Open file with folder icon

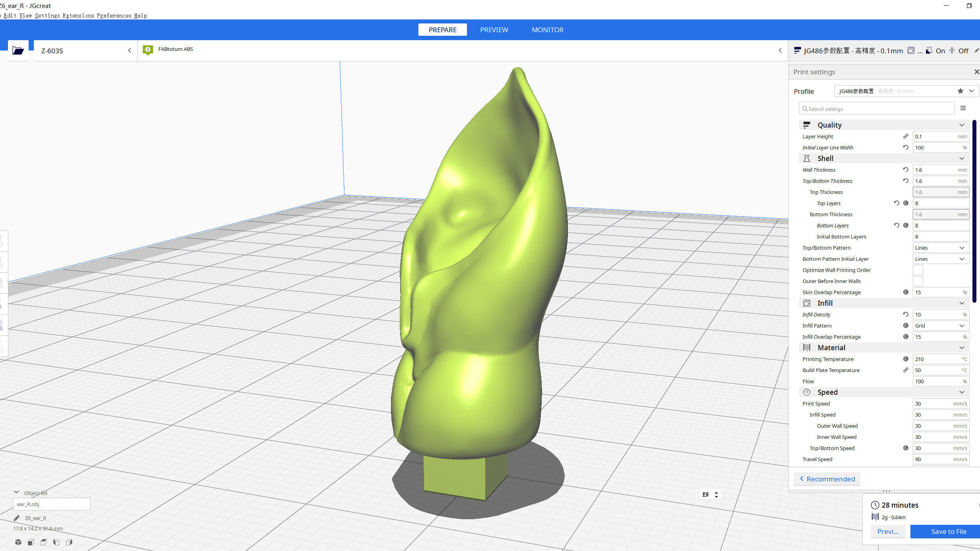[18, 50]
